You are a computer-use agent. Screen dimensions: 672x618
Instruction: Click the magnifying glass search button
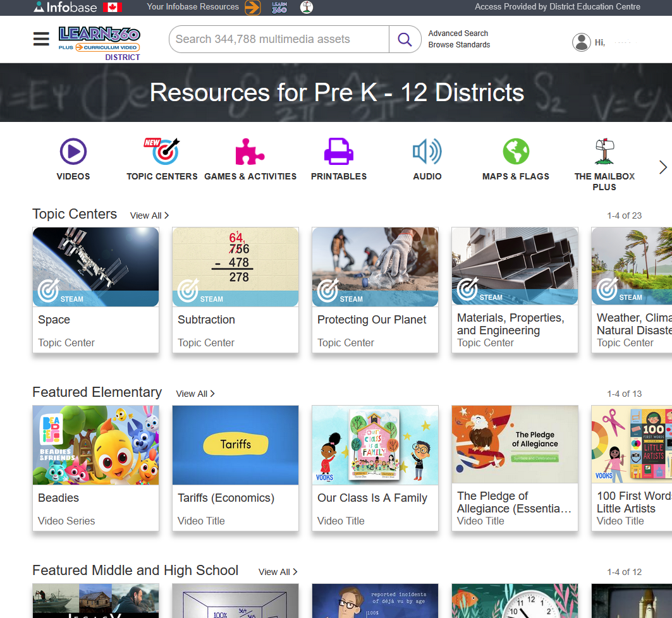point(405,39)
